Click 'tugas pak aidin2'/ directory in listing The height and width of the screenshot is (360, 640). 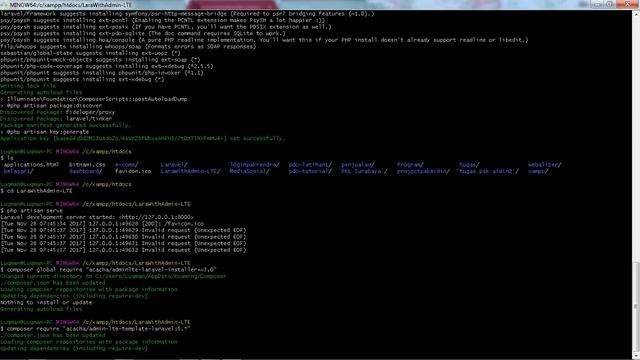coord(489,171)
